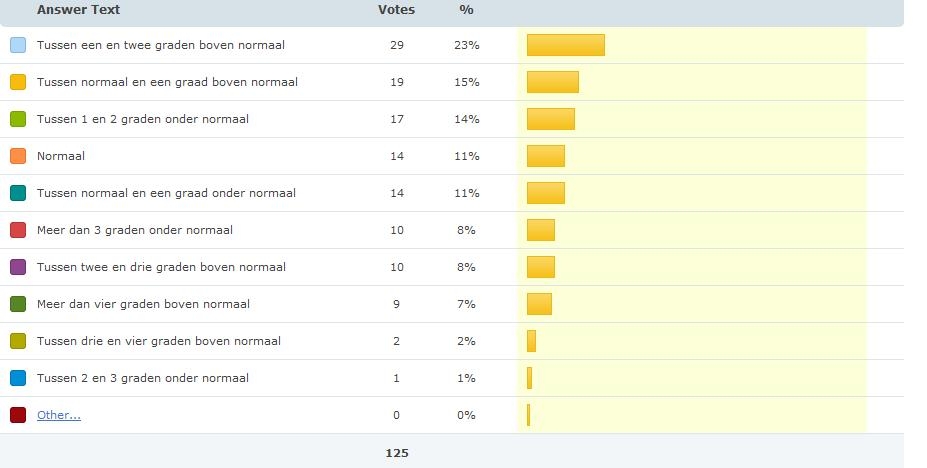Screen dimensions: 927x468
Task: Click the bar for 'Meer dan vier graden boven normaal'
Action: (539, 304)
